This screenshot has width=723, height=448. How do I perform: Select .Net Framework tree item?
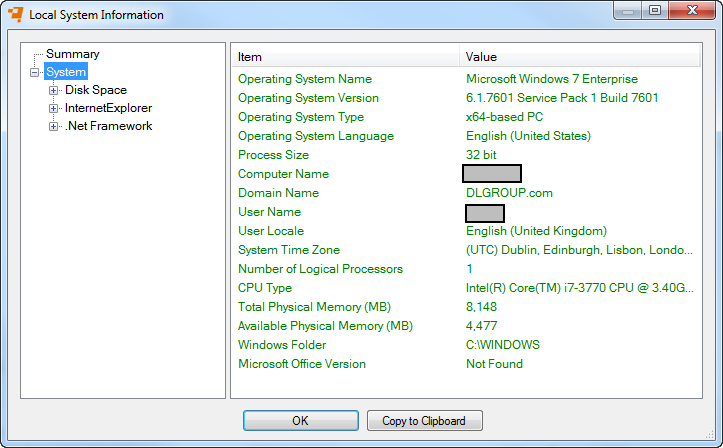(108, 126)
